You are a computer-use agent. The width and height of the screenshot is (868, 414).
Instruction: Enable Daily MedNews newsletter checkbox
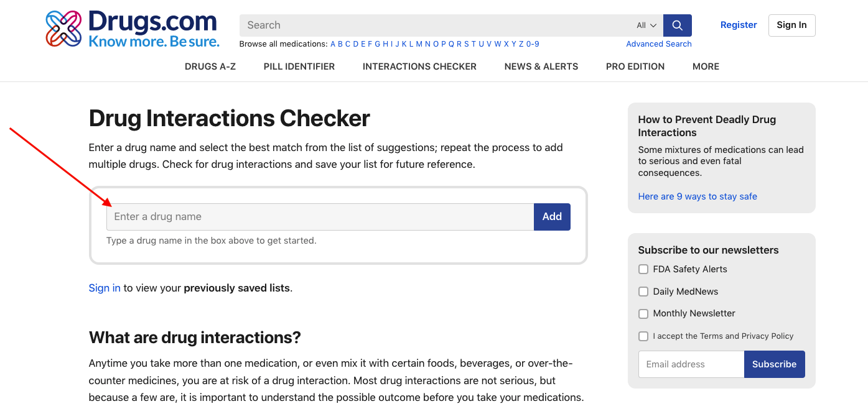pyautogui.click(x=643, y=292)
